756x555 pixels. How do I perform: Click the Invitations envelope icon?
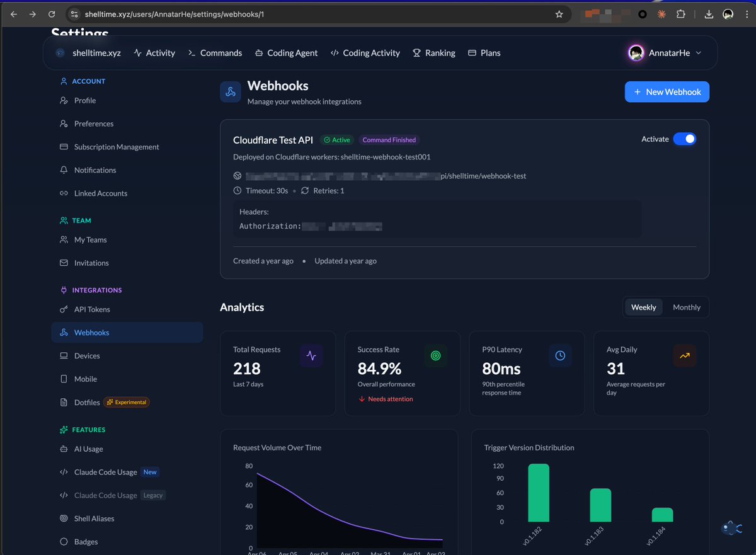pos(64,263)
